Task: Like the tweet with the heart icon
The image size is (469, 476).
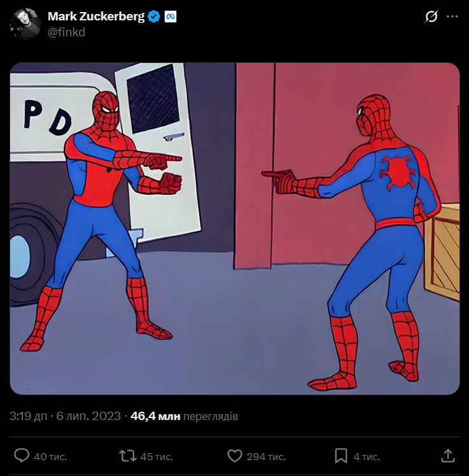Action: click(x=235, y=456)
